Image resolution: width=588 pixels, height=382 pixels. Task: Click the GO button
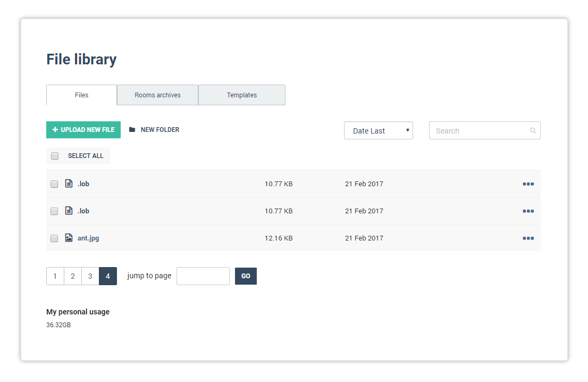pos(246,276)
